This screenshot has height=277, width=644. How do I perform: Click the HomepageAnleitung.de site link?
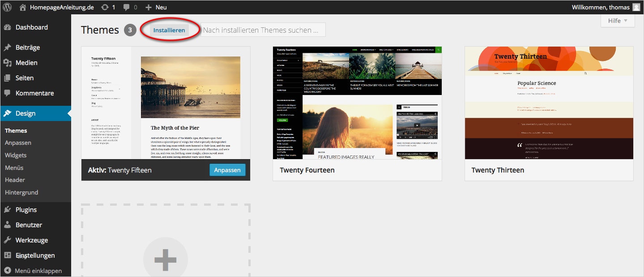point(62,7)
